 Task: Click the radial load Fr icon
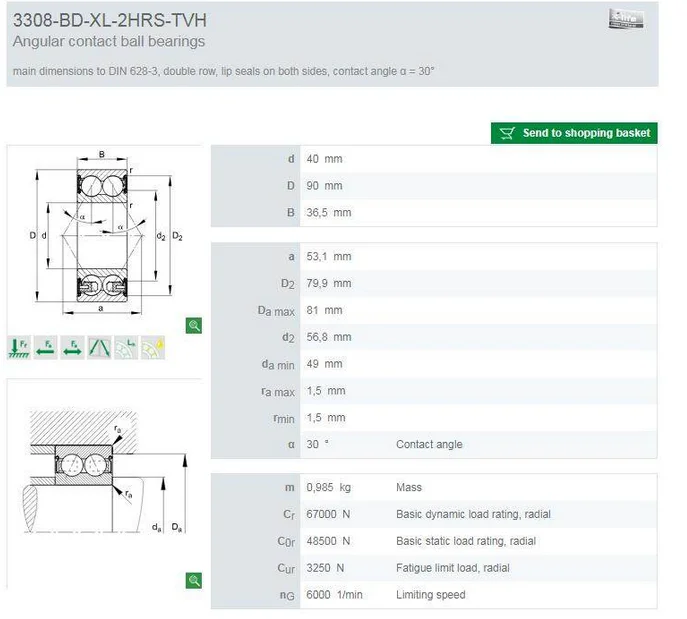coord(19,347)
